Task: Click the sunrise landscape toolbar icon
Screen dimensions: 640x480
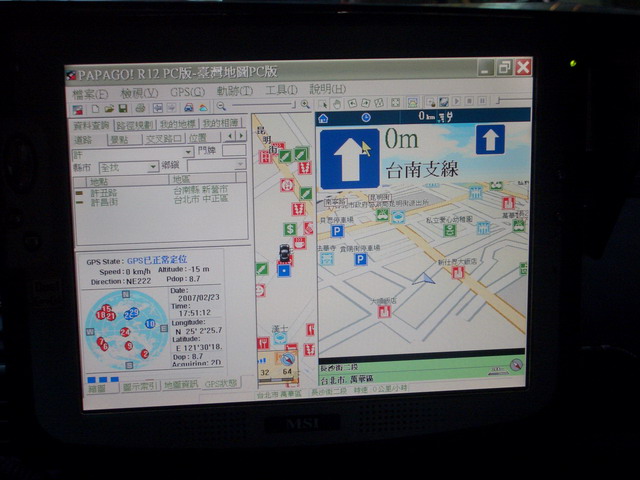Action: 203,107
